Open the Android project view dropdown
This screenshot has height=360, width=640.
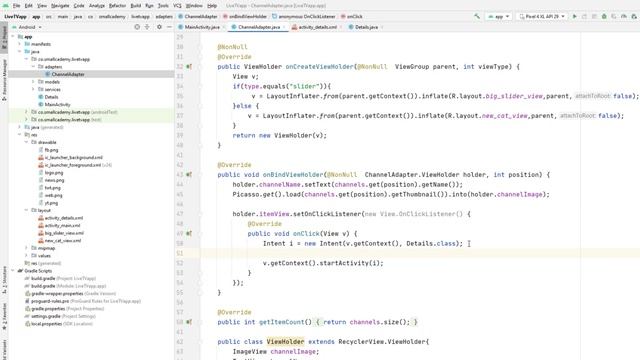click(x=27, y=27)
